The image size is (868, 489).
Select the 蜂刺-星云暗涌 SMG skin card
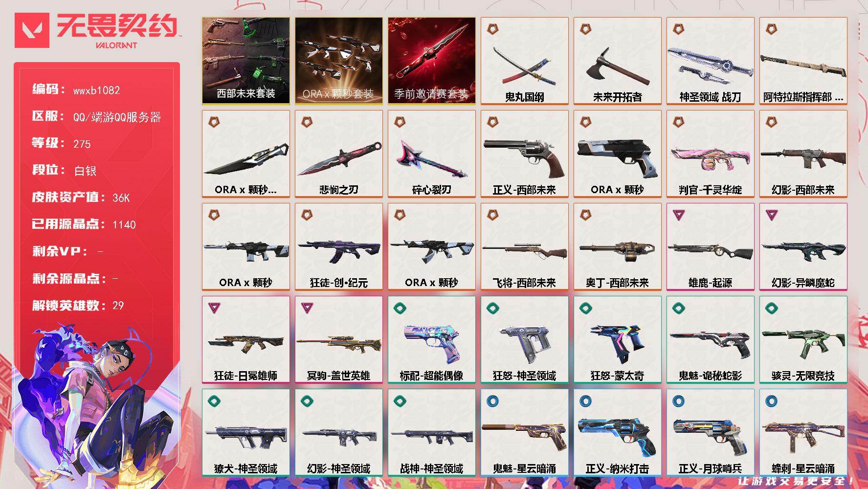(x=803, y=433)
